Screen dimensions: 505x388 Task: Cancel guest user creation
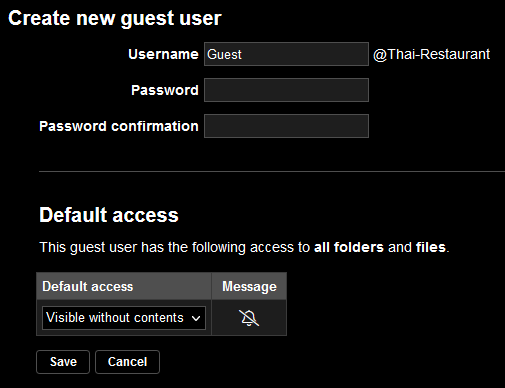coord(127,362)
